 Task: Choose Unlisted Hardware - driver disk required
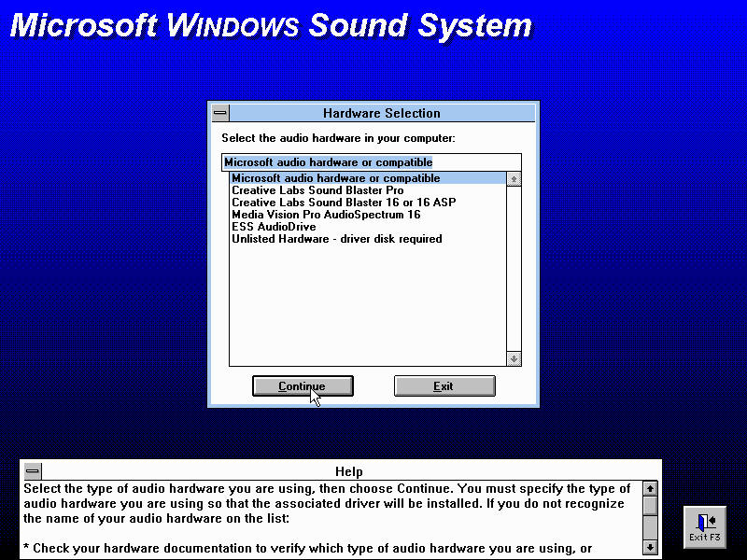click(336, 239)
